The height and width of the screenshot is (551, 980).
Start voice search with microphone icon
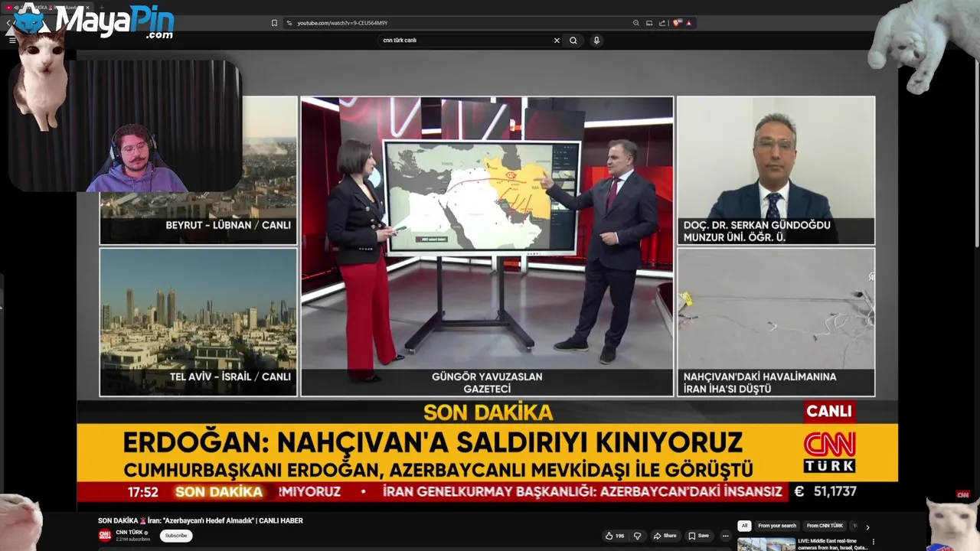(596, 41)
